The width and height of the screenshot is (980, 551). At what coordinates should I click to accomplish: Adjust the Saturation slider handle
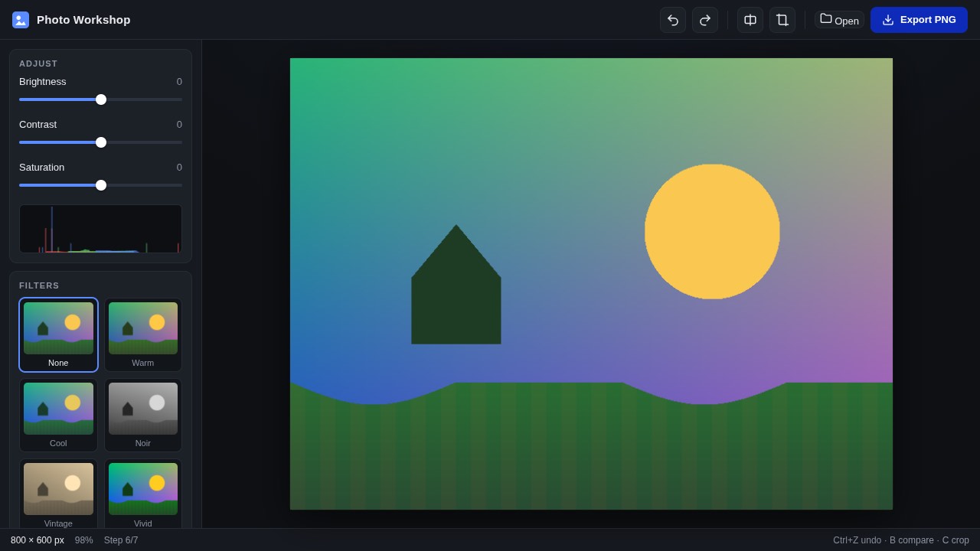point(101,185)
